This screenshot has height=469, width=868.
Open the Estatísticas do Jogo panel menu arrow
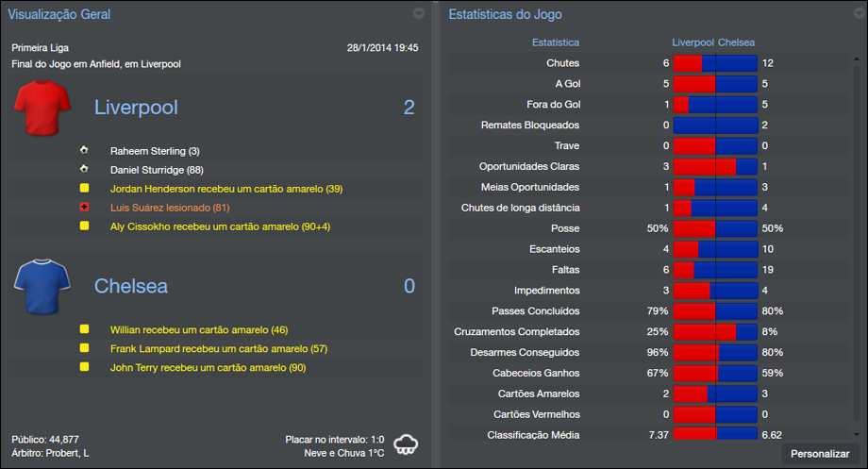click(855, 13)
